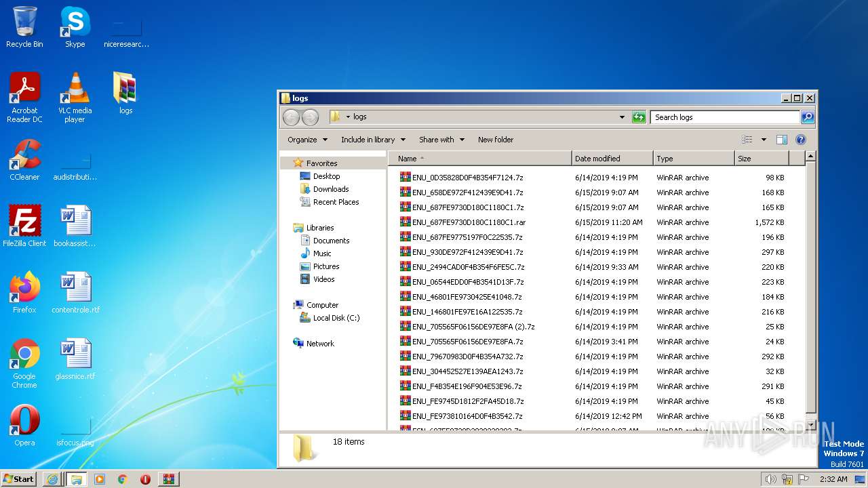
Task: Click the Explorer Back navigation button
Action: click(x=291, y=117)
